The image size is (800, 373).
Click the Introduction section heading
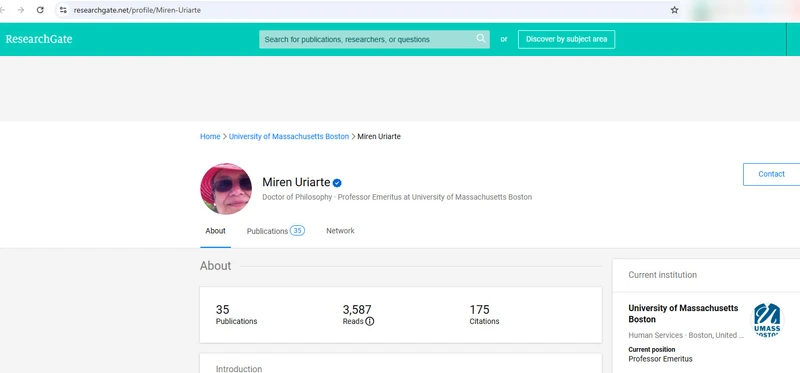pos(239,368)
